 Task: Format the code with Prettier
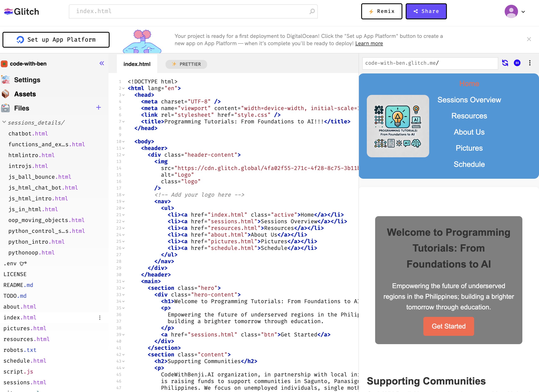click(186, 64)
